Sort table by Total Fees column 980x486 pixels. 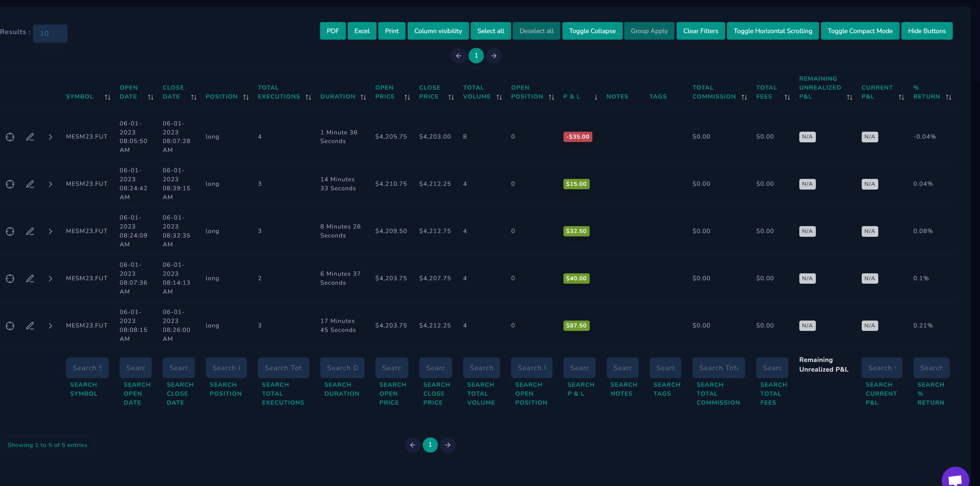coord(788,97)
